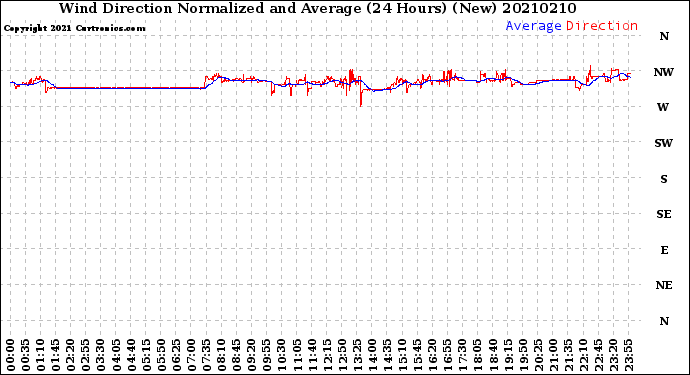Viewport: 690px width, 375px height.
Task: Click the 05:15 time label
Action: [x=146, y=355]
